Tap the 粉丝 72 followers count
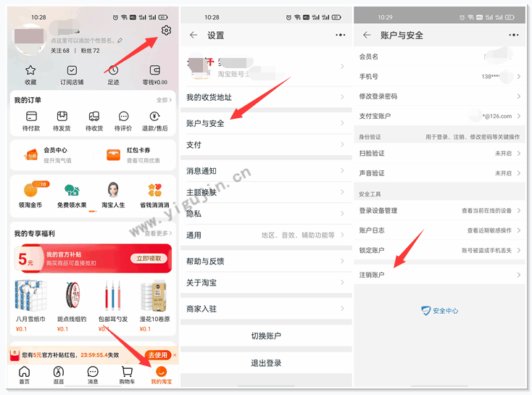Image resolution: width=532 pixels, height=395 pixels. pyautogui.click(x=91, y=51)
